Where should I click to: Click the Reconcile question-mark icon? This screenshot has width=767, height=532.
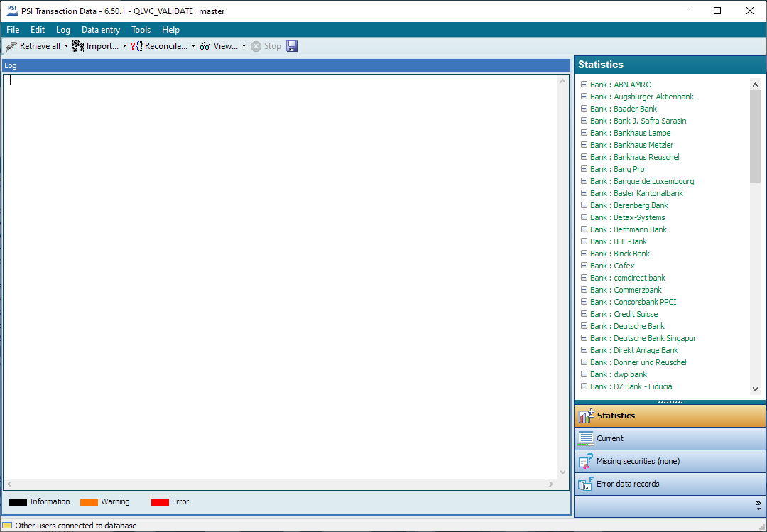pyautogui.click(x=136, y=46)
